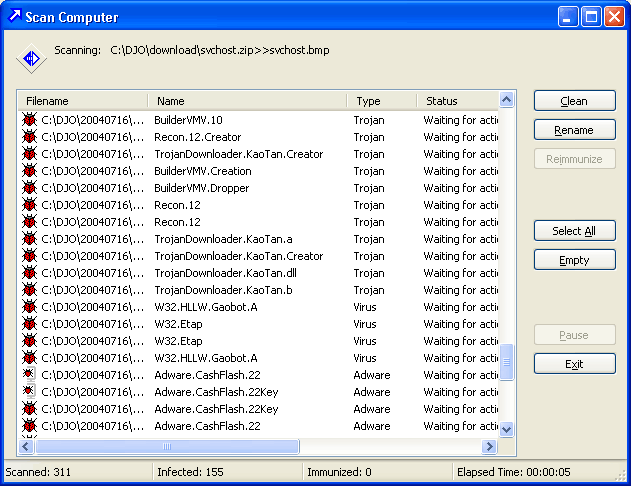The height and width of the screenshot is (486, 631).
Task: Click the bug icon beside BuilderVMV.Creation
Action: pyautogui.click(x=29, y=171)
